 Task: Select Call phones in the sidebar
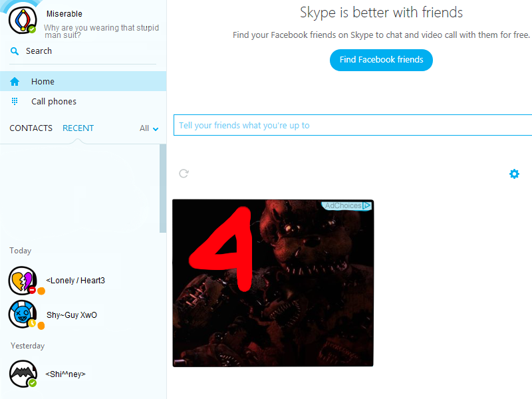[54, 102]
